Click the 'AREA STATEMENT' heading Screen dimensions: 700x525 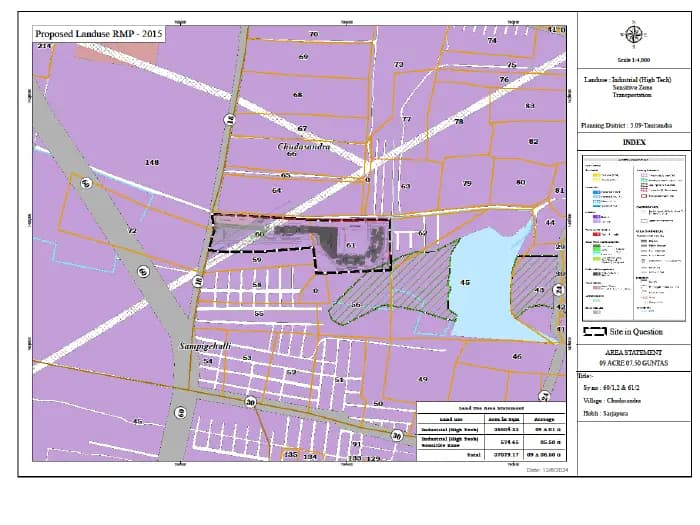pyautogui.click(x=633, y=352)
